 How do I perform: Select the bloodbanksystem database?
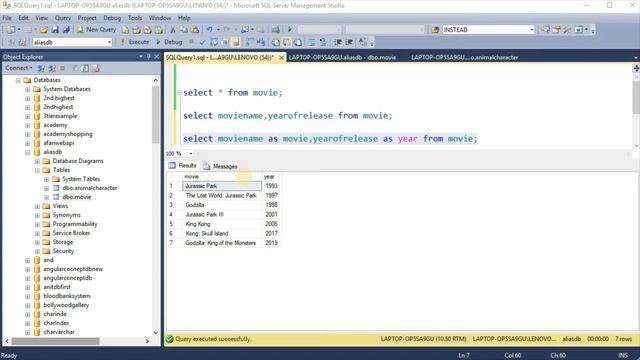click(67, 296)
